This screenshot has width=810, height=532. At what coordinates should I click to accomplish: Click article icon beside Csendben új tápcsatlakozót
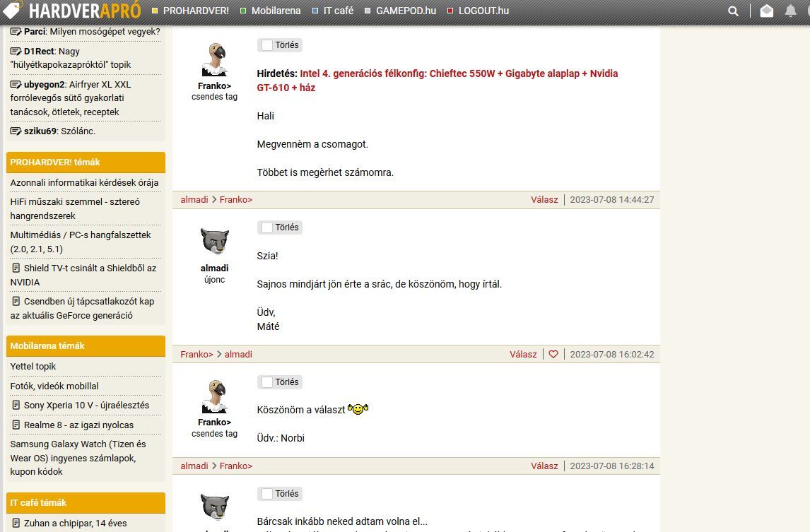(x=16, y=301)
